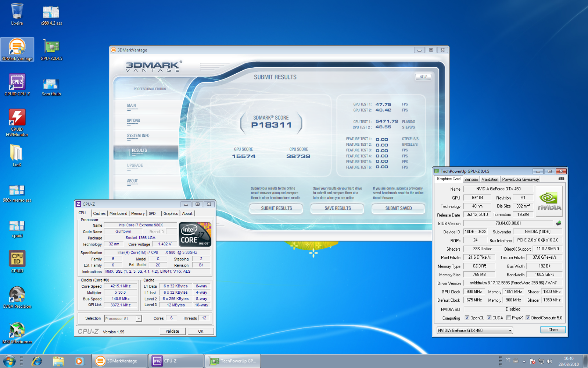Viewport: 588px width, 368px height.
Task: Click the Driver Version field in GPU-Z
Action: pos(513,283)
